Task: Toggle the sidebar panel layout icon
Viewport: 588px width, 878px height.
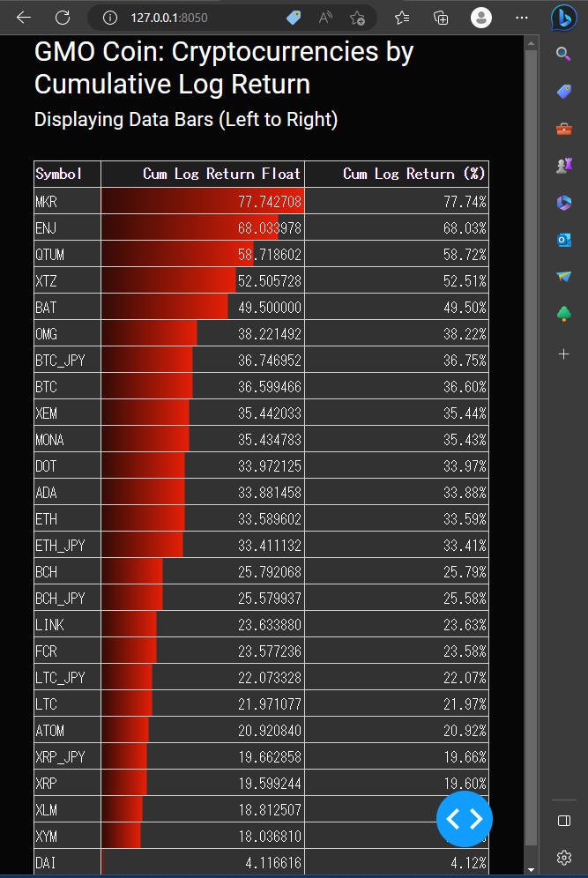Action: click(x=564, y=821)
